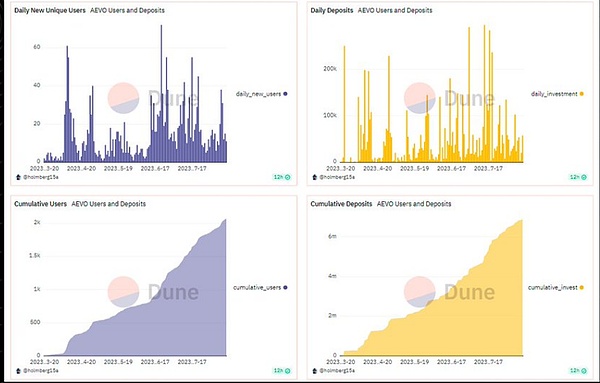The width and height of the screenshot is (600, 383).
Task: Click the 12h refresh badge on Cumulative Deposits
Action: tap(578, 370)
